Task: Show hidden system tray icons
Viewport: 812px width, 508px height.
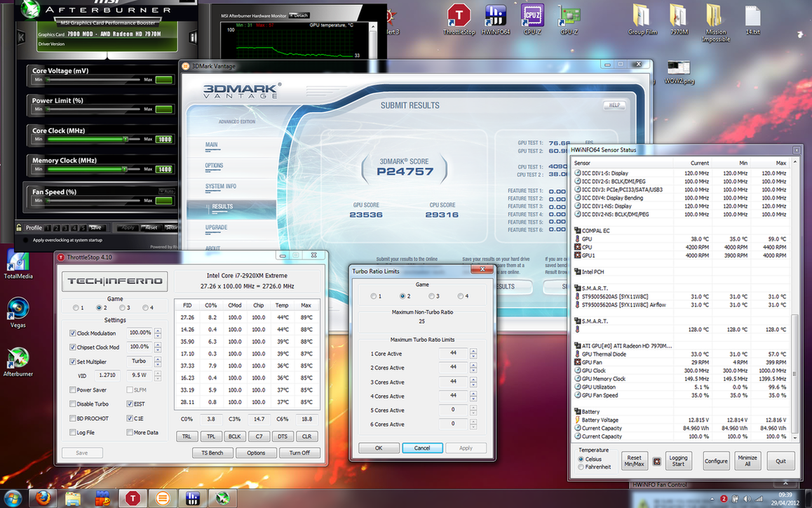Action: point(712,499)
